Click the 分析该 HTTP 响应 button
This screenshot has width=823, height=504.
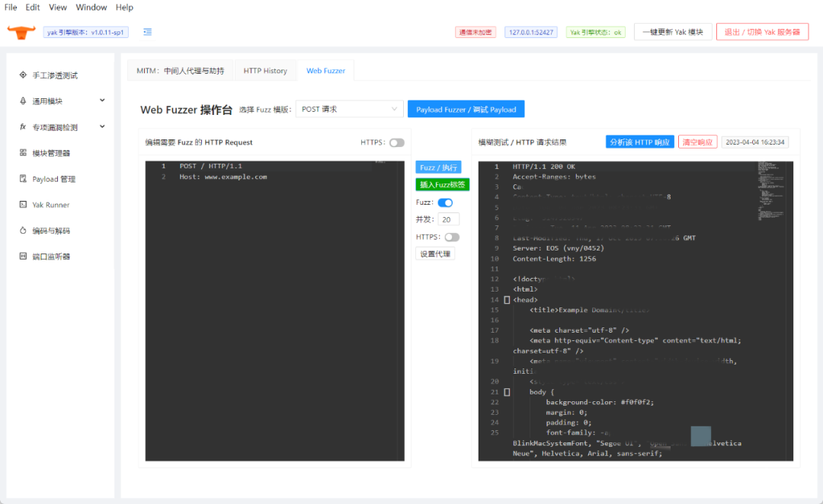coord(640,142)
